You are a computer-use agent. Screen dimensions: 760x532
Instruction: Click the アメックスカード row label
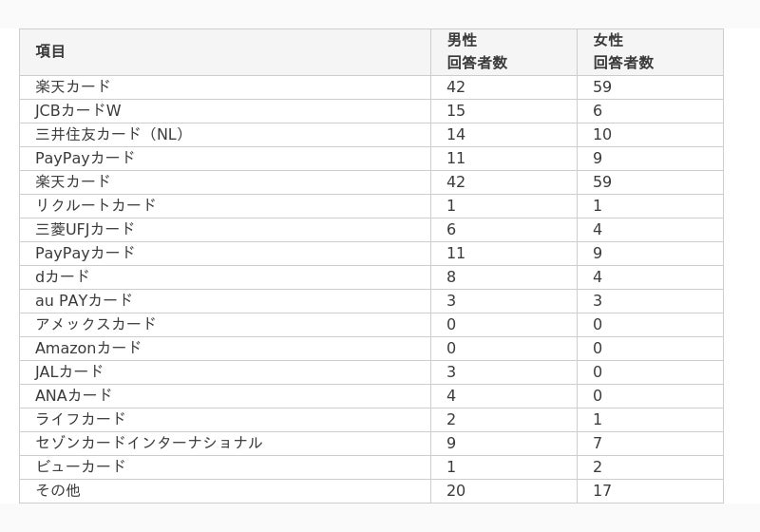coord(96,324)
